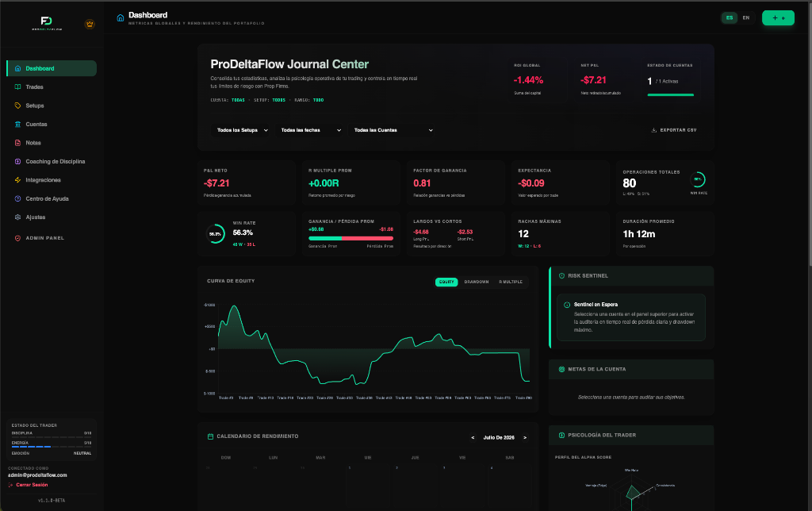Click Cerrar Sesión to log out
Screen dimensions: 812x511
point(28,485)
